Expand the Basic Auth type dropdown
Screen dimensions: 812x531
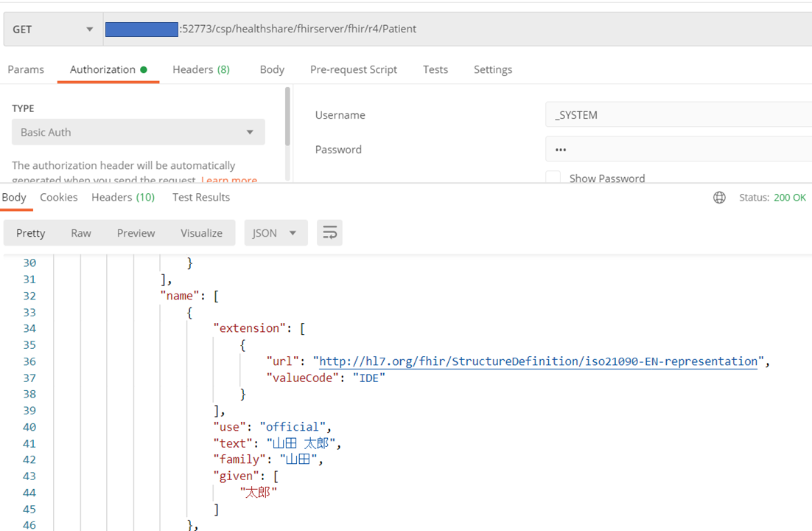pyautogui.click(x=138, y=132)
